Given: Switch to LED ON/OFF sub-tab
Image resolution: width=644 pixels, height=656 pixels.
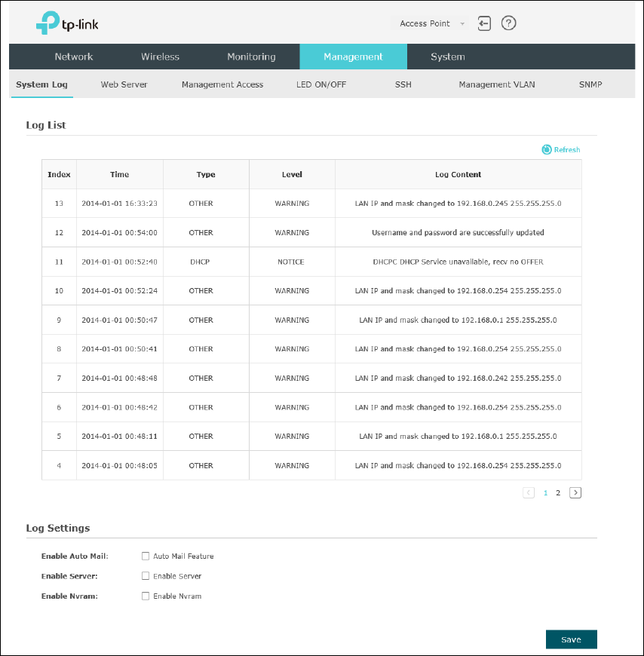Looking at the screenshot, I should pyautogui.click(x=321, y=84).
